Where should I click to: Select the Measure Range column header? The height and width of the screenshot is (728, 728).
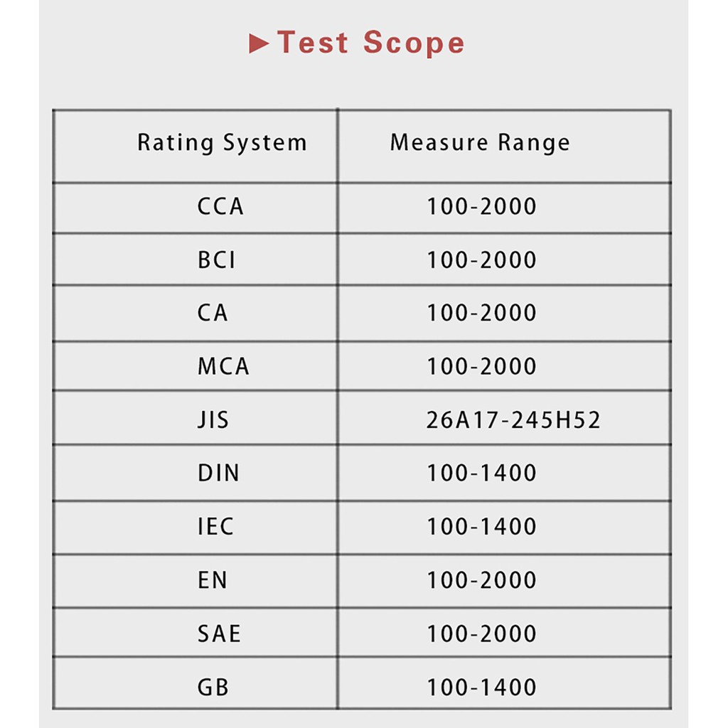tap(480, 143)
